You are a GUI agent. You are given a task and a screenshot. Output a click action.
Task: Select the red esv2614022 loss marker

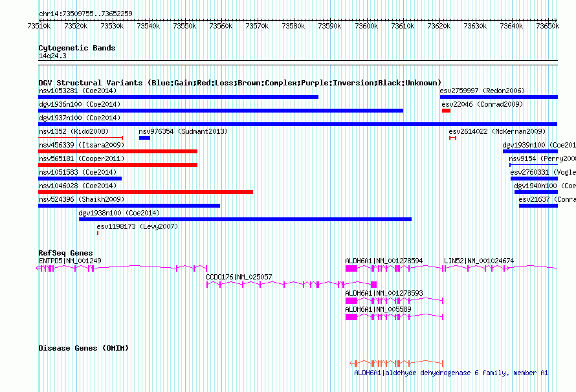pos(452,138)
